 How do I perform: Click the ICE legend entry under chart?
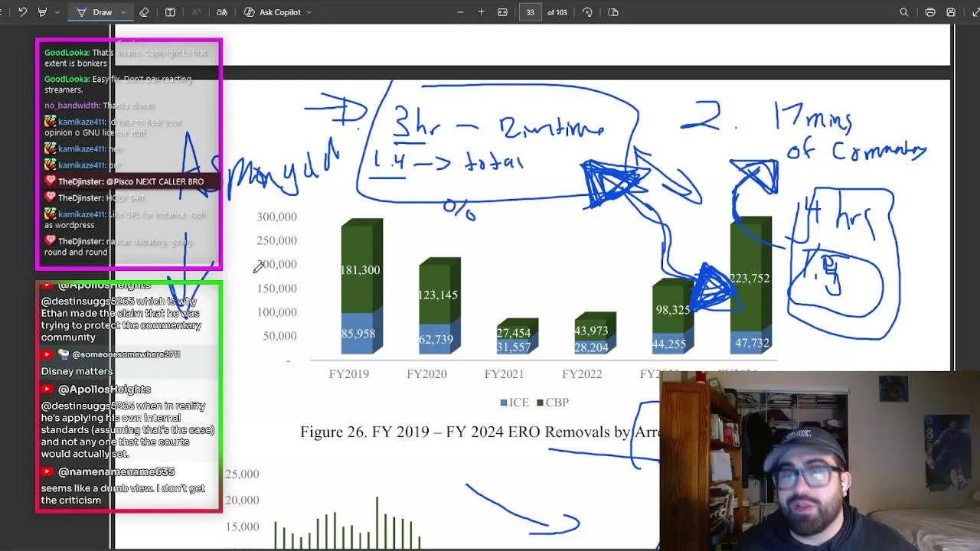514,403
